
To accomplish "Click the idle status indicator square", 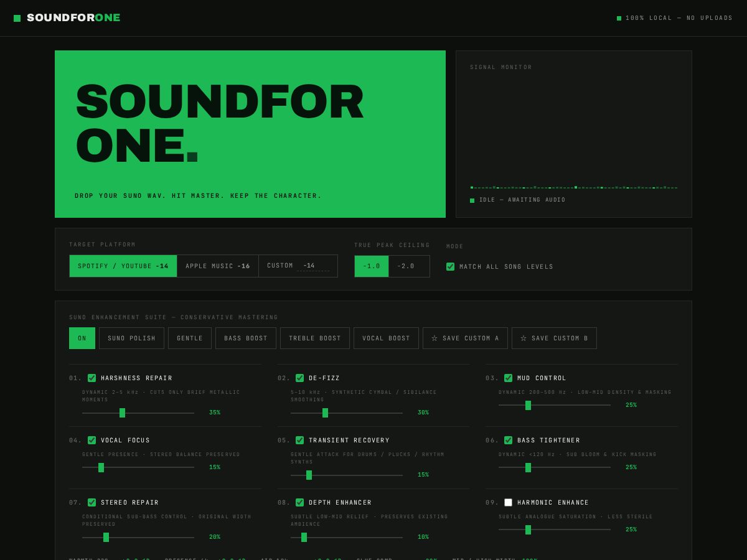I will coord(472,200).
